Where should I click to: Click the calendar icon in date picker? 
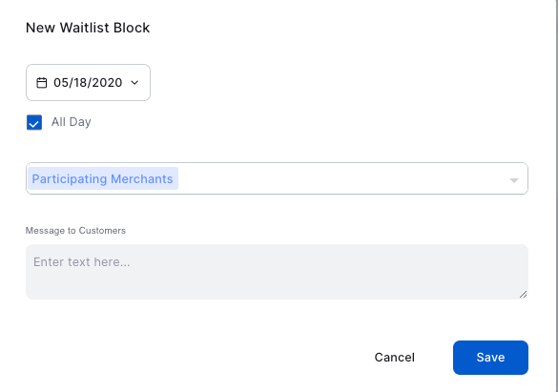pos(42,83)
